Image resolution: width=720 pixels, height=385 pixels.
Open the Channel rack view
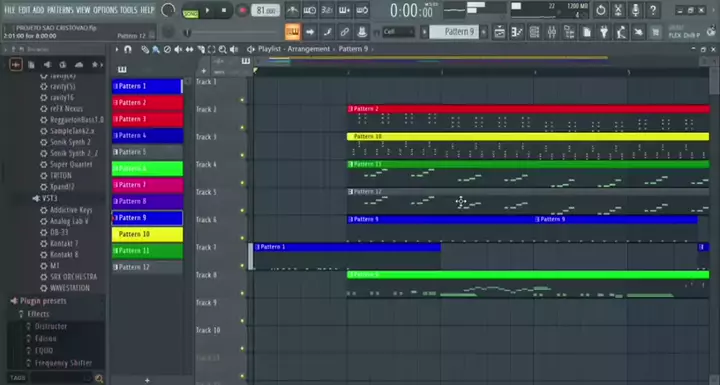(x=534, y=32)
